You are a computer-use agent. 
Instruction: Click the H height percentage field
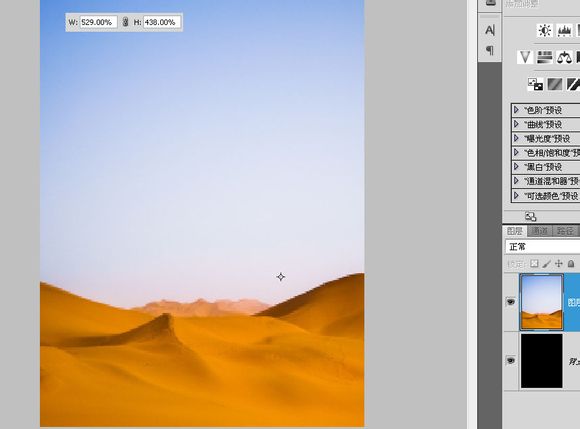click(162, 22)
